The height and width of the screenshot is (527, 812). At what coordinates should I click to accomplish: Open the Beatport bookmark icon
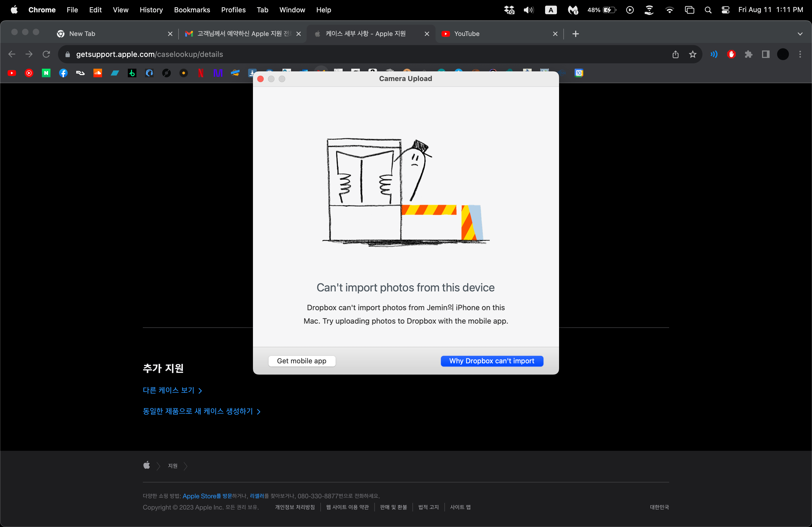[132, 73]
